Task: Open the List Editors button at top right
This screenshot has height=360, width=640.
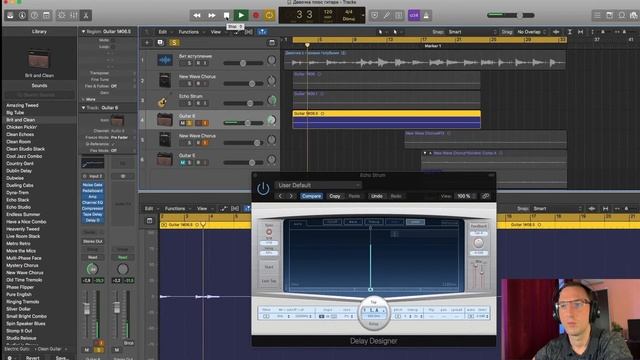Action: click(x=597, y=16)
